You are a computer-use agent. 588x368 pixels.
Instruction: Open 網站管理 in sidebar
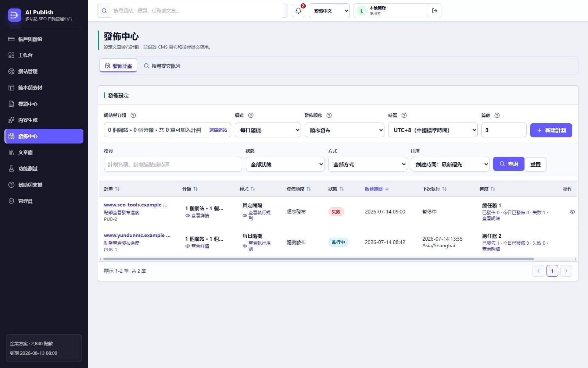point(44,71)
